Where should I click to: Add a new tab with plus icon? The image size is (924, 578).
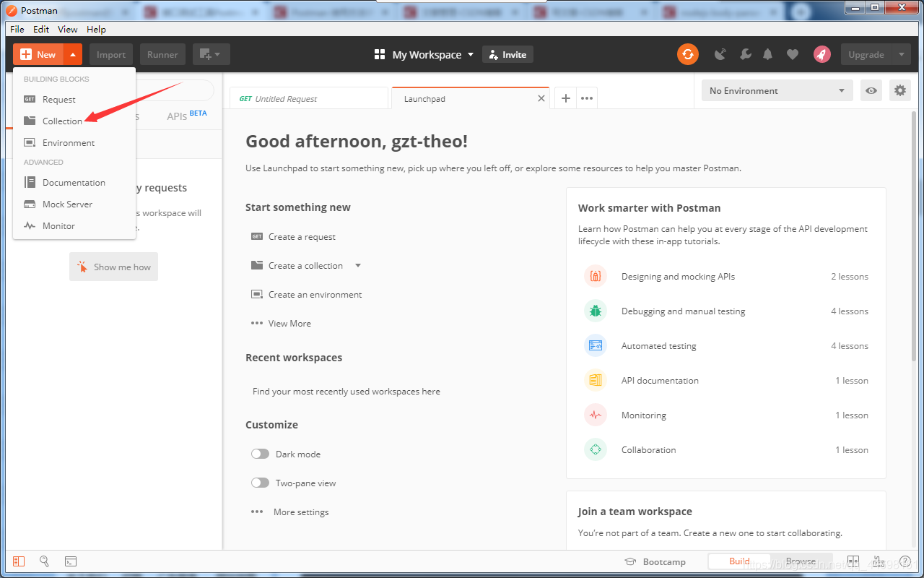pos(566,98)
